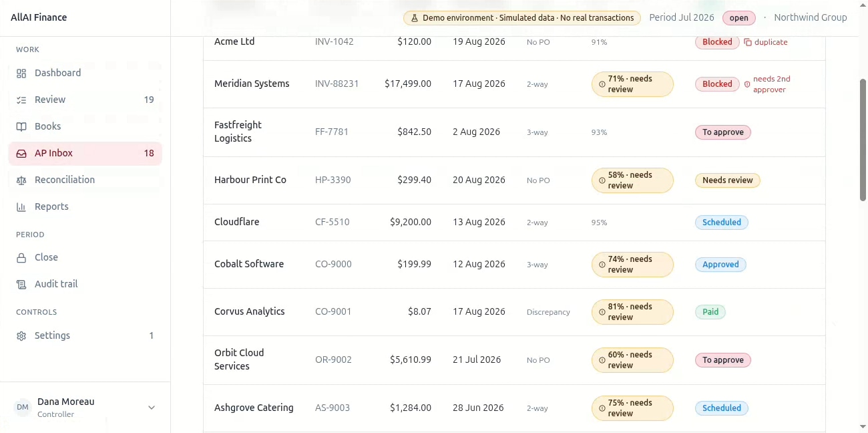Click the $9,200.00 Cloudflare amount

point(411,223)
